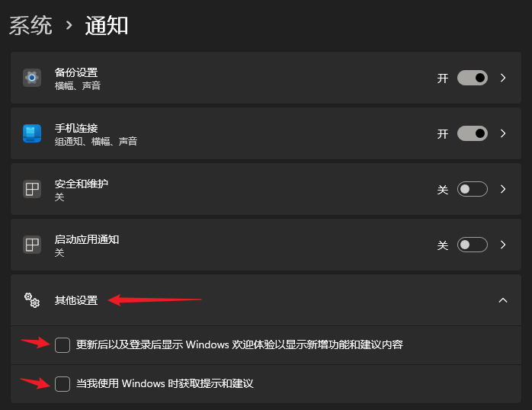
Task: Click the 安全和维护 app icon
Action: (32, 189)
